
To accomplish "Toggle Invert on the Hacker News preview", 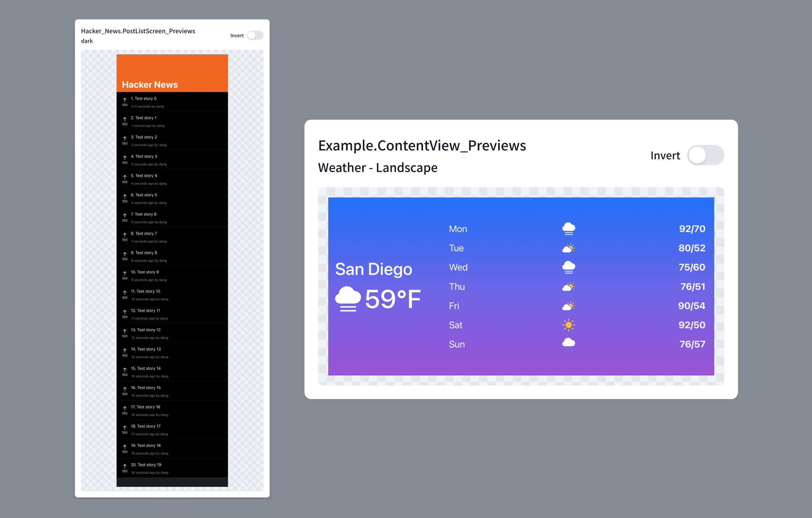I will pyautogui.click(x=255, y=35).
